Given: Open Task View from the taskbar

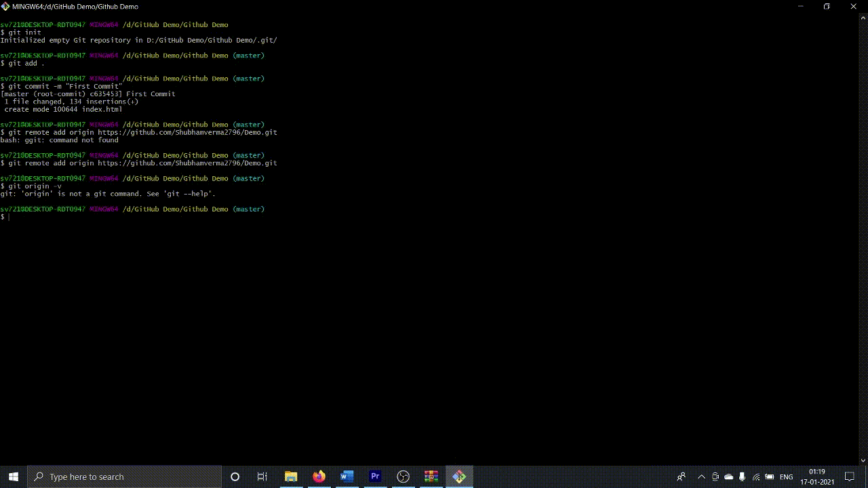Looking at the screenshot, I should click(262, 476).
